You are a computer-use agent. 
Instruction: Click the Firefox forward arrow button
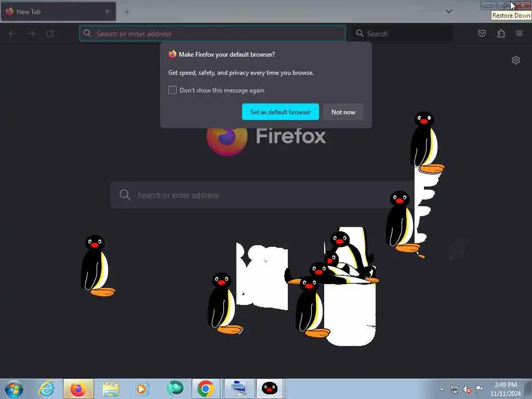point(31,34)
